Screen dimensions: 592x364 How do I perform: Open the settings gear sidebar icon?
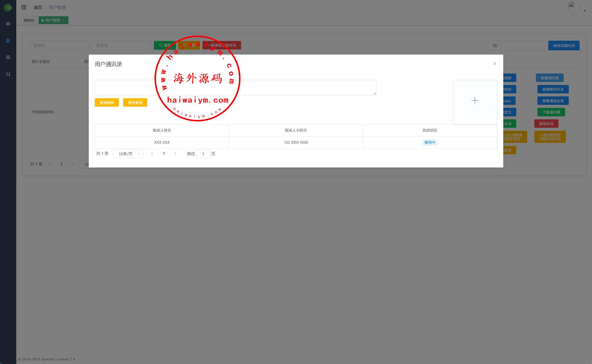(8, 57)
